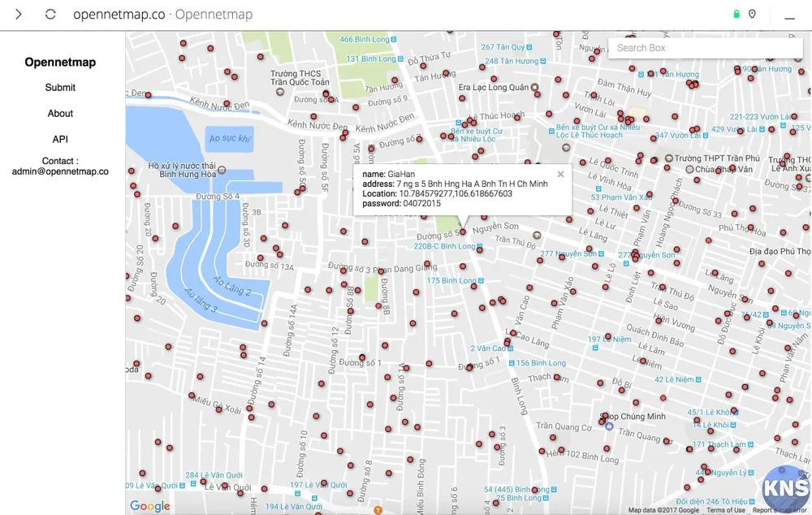The width and height of the screenshot is (812, 515).
Task: Click the admin@opennetmap.co contact email
Action: point(60,171)
